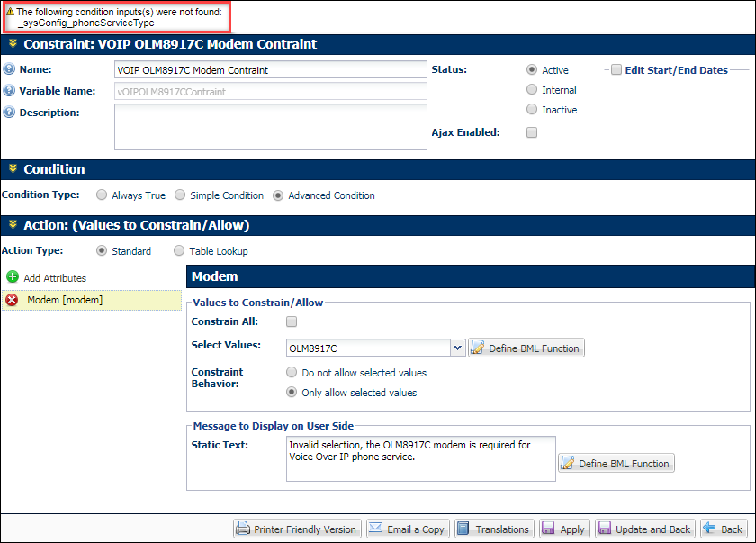Remove Modem attribute with red X icon
Image resolution: width=756 pixels, height=543 pixels.
(12, 300)
